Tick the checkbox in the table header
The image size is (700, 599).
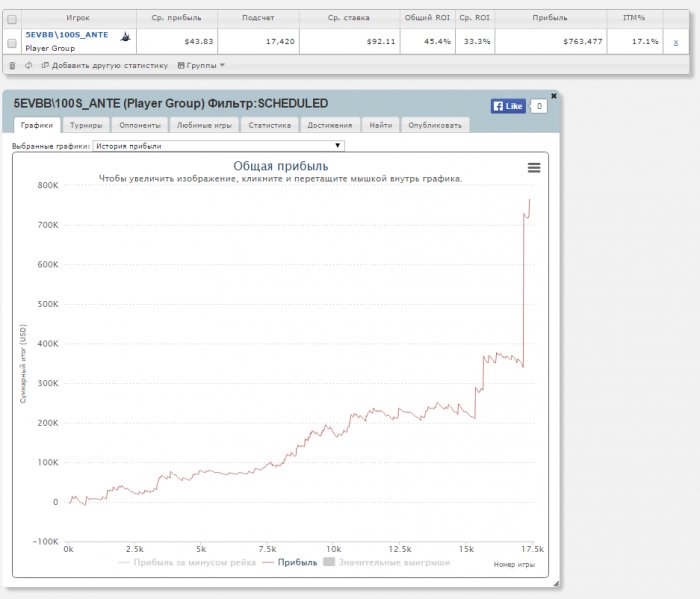12,18
